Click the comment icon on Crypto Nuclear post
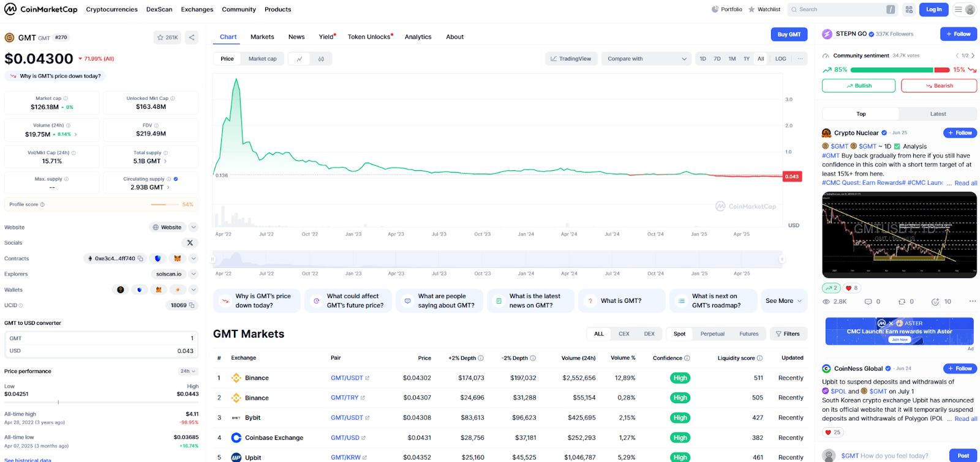Viewport: 980px width, 462px height. click(x=868, y=302)
